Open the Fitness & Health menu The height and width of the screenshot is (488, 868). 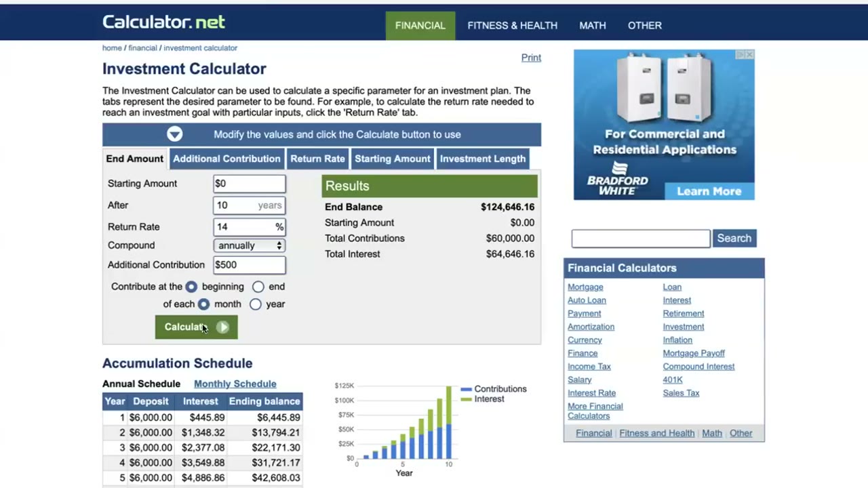pyautogui.click(x=513, y=25)
